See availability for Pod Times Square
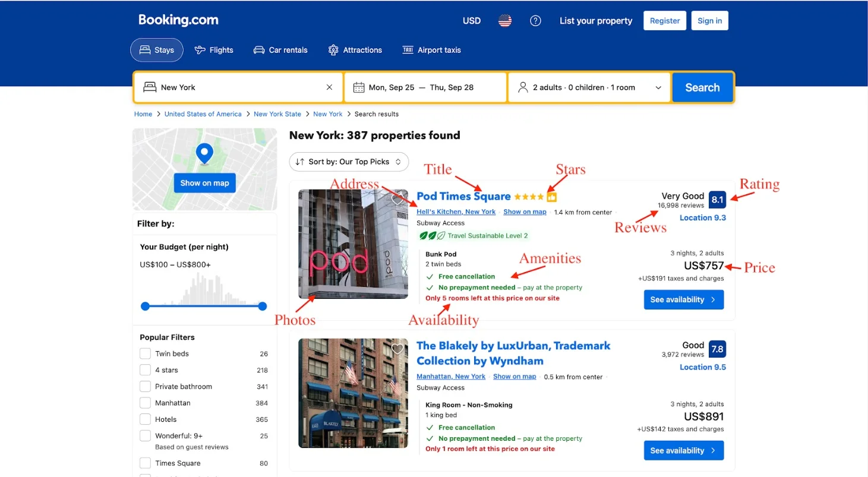 [684, 299]
